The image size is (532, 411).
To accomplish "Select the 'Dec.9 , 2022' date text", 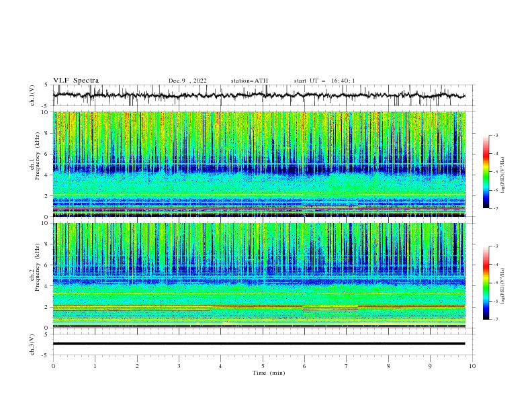I will coord(187,81).
